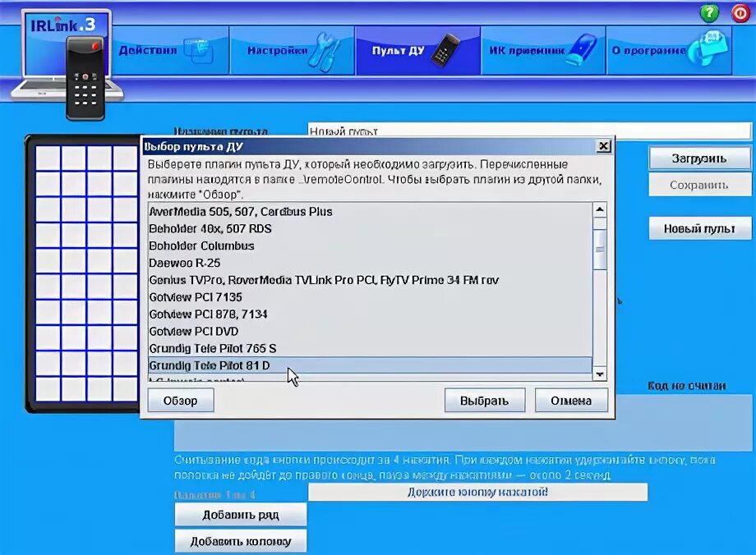Click the remote name input field
Image resolution: width=756 pixels, height=555 pixels.
point(529,131)
